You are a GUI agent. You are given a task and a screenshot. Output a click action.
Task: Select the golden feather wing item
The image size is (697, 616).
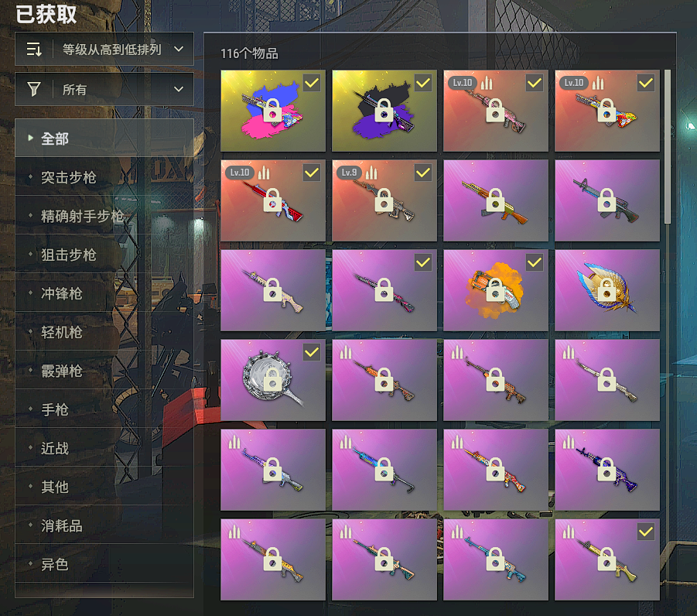pyautogui.click(x=606, y=290)
